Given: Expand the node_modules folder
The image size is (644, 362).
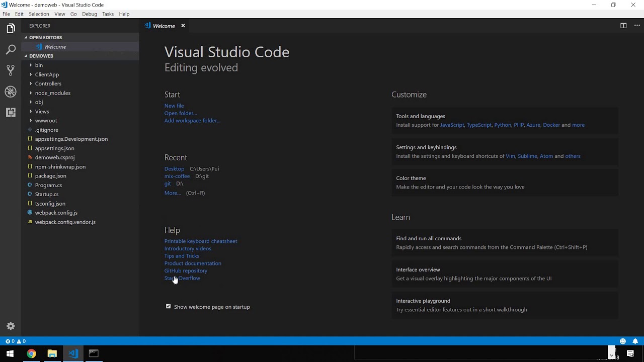Looking at the screenshot, I should [80, 93].
